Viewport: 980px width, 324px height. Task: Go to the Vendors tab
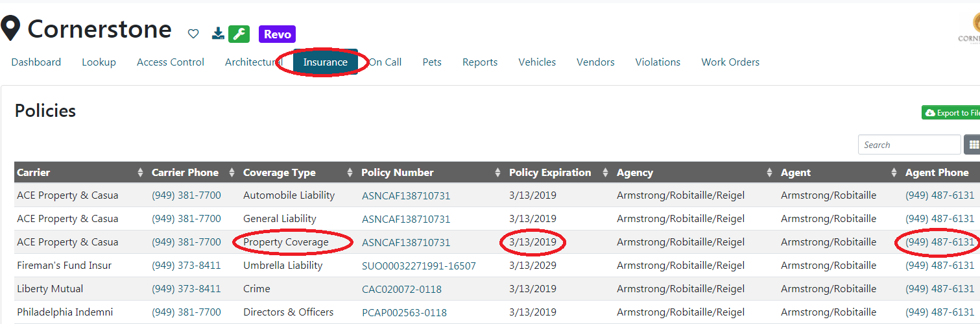(595, 62)
